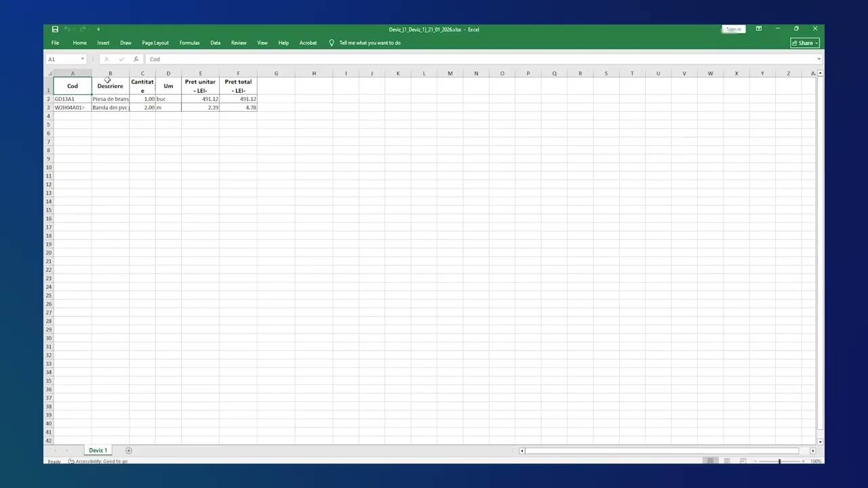The height and width of the screenshot is (488, 868).
Task: Open Customize Quick Access Toolbar dropdown
Action: [98, 29]
